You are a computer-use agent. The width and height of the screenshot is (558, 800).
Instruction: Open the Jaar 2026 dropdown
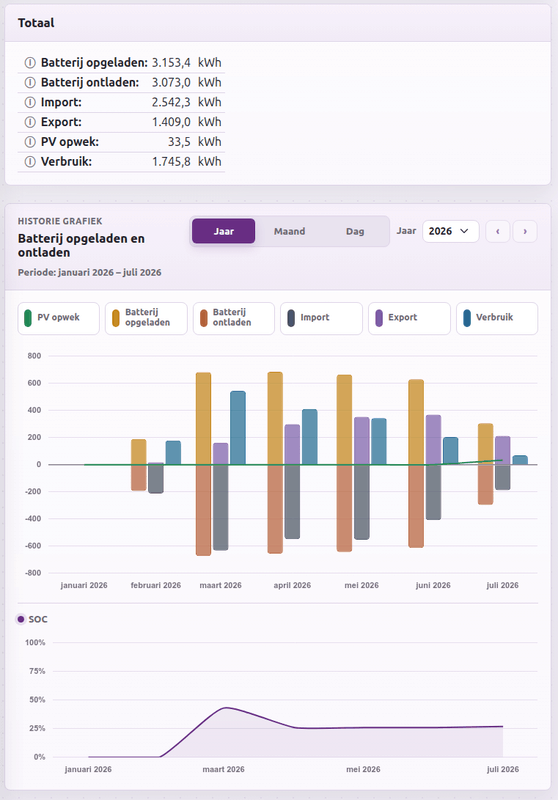tap(450, 232)
